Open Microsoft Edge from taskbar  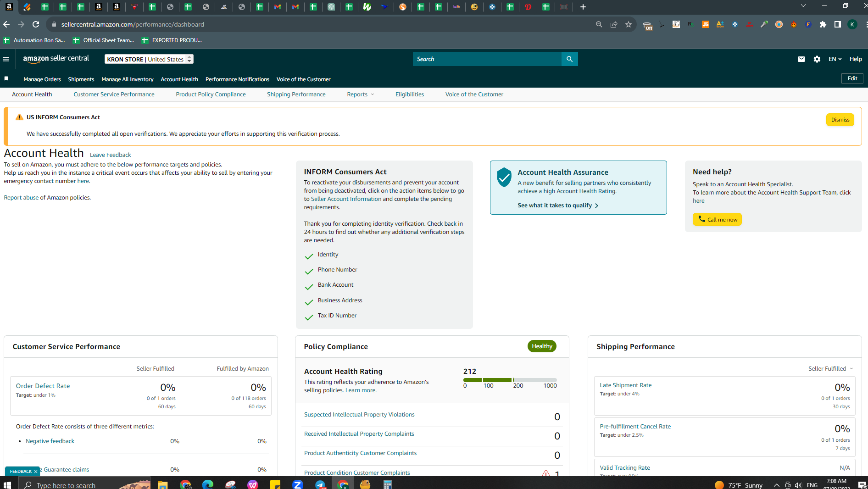click(x=208, y=484)
